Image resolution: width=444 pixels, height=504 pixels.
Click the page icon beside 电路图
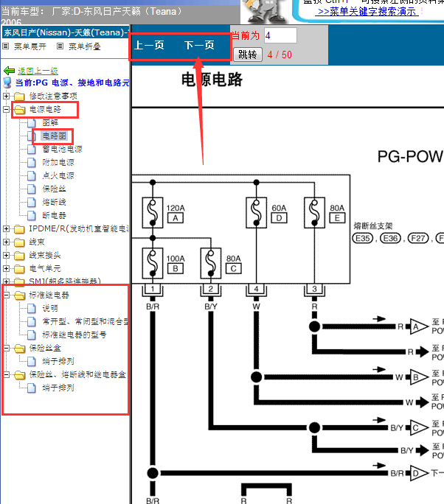pos(32,136)
